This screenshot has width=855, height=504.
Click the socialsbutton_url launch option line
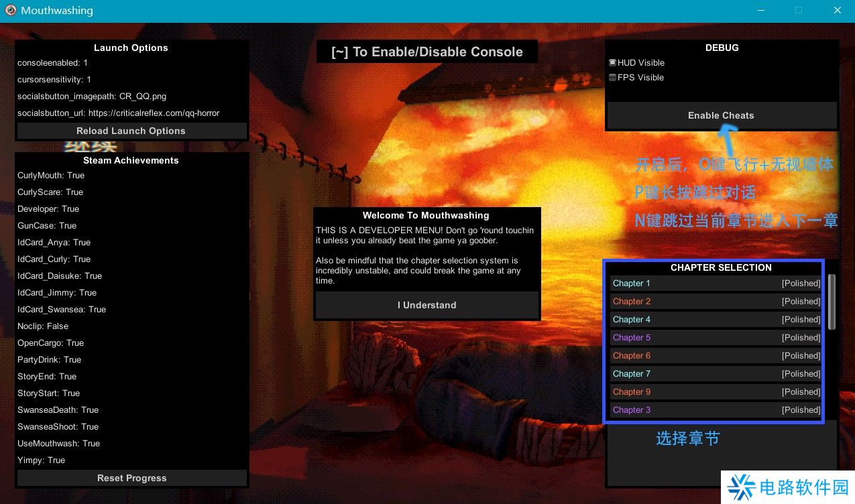coord(119,113)
